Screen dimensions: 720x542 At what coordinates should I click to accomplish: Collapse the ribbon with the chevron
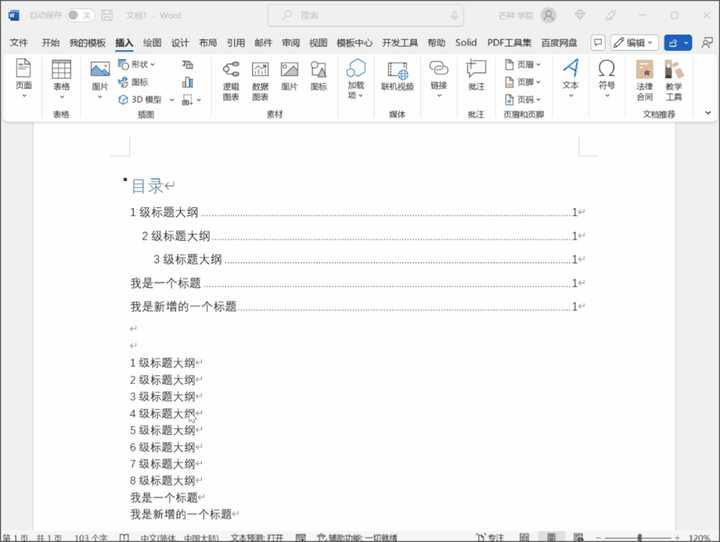708,113
